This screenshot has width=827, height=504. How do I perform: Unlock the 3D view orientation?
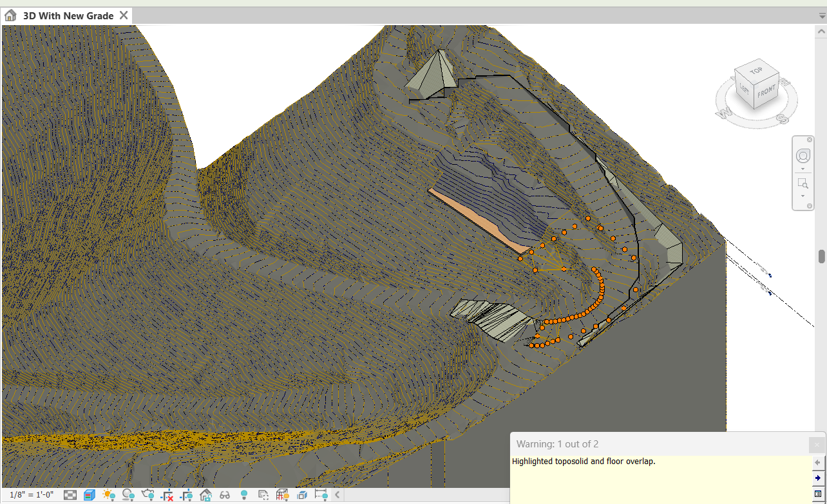pos(205,495)
